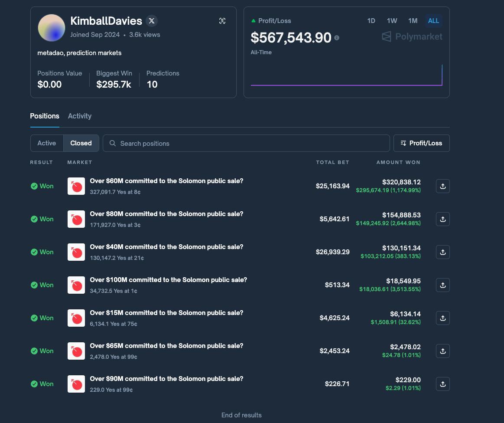Click the MARKET column header

tap(80, 162)
